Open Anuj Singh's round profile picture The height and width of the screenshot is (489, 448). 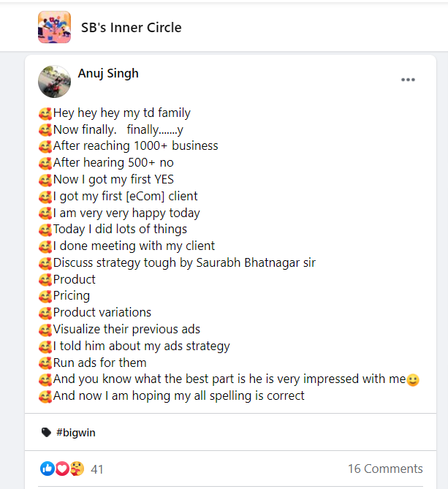[54, 81]
